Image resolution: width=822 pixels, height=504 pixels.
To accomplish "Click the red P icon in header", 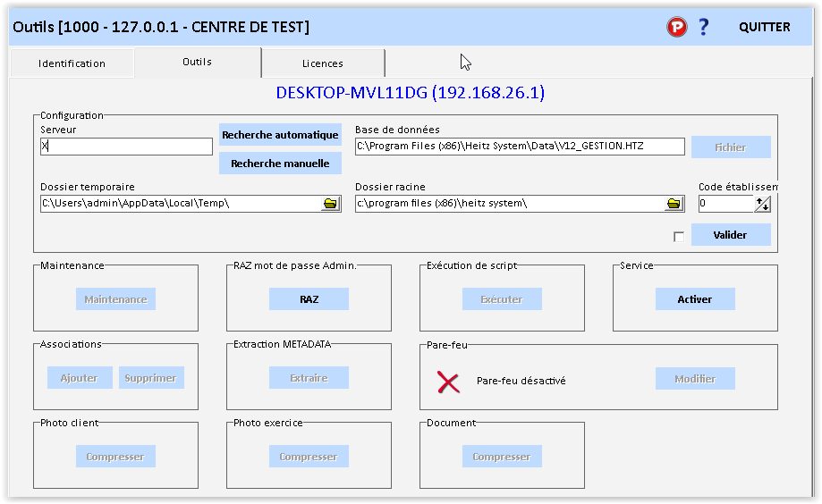I will click(676, 27).
